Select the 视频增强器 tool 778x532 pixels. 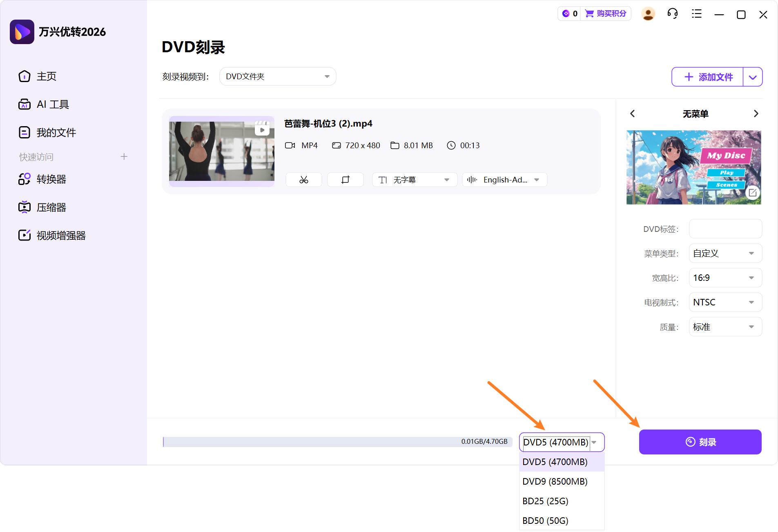60,235
